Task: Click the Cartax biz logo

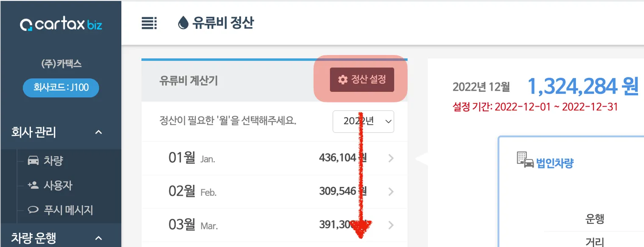Action: (x=61, y=25)
